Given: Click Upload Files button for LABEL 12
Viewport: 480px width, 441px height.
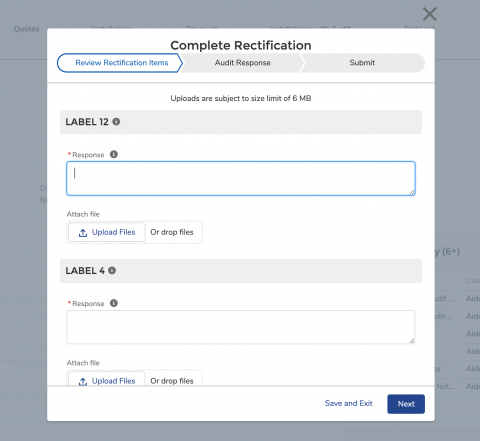Looking at the screenshot, I should point(107,232).
